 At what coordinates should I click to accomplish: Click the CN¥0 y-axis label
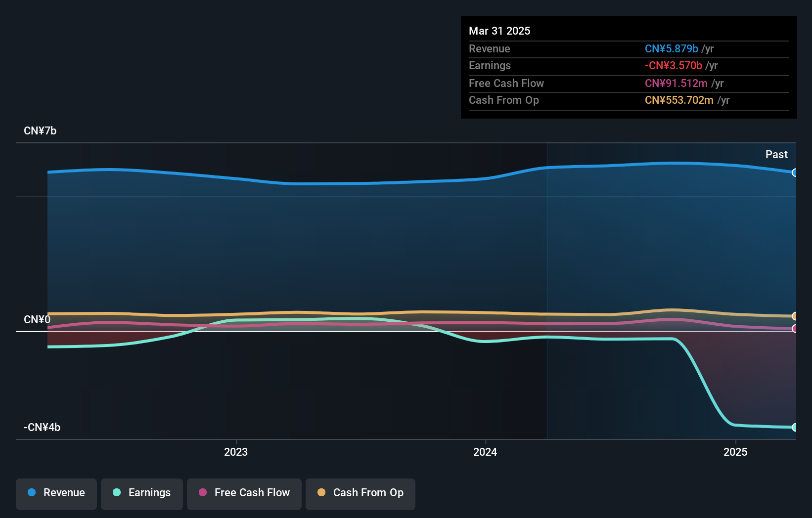37,319
